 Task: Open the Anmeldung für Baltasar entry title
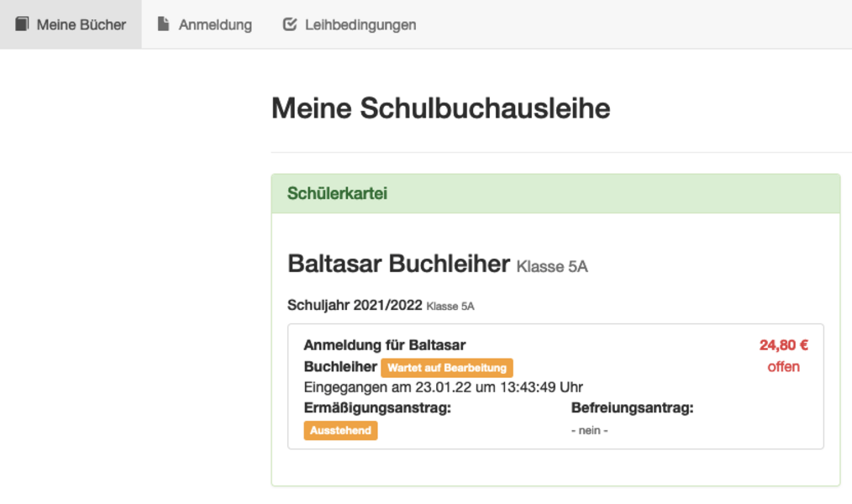[384, 345]
